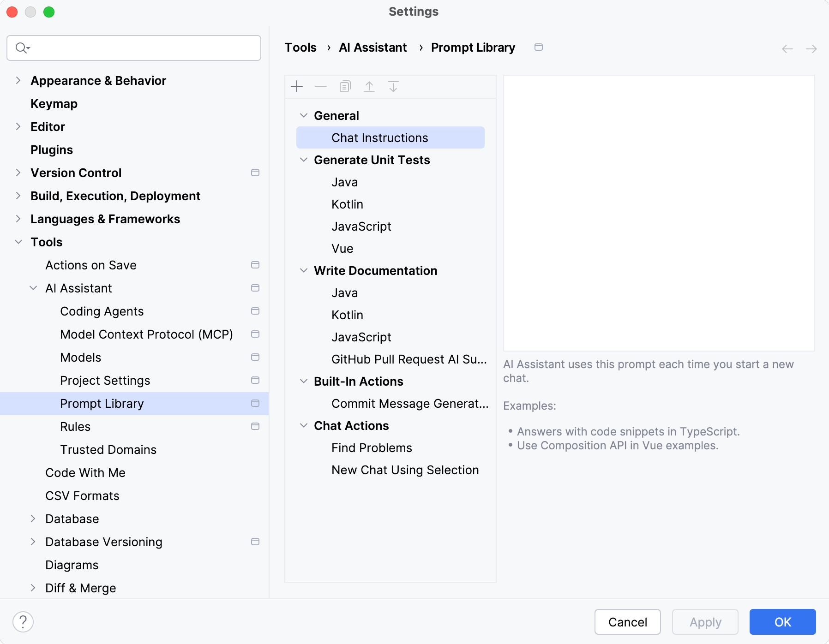This screenshot has height=644, width=829.
Task: Click the duplicate prompt copy icon
Action: [x=345, y=87]
